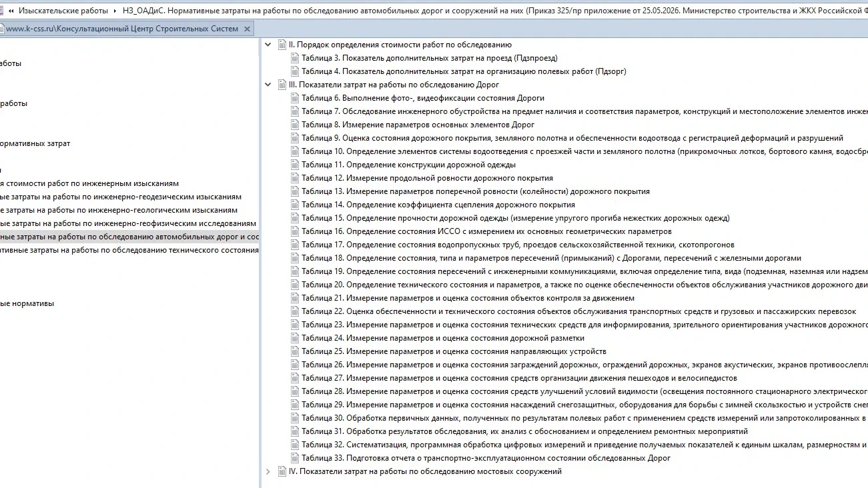Collapse section II. Порядок определения стоимости работ
This screenshot has height=488, width=868.
click(x=268, y=45)
